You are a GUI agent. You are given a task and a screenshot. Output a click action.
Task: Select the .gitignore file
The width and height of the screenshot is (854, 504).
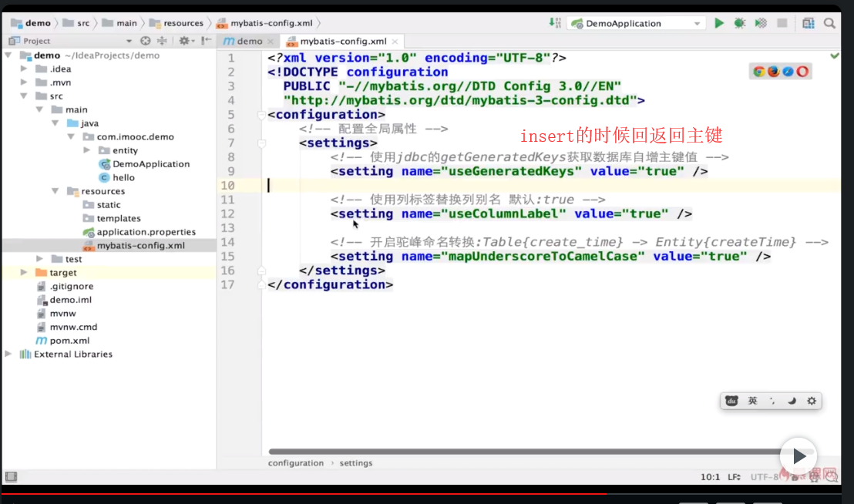(65, 286)
